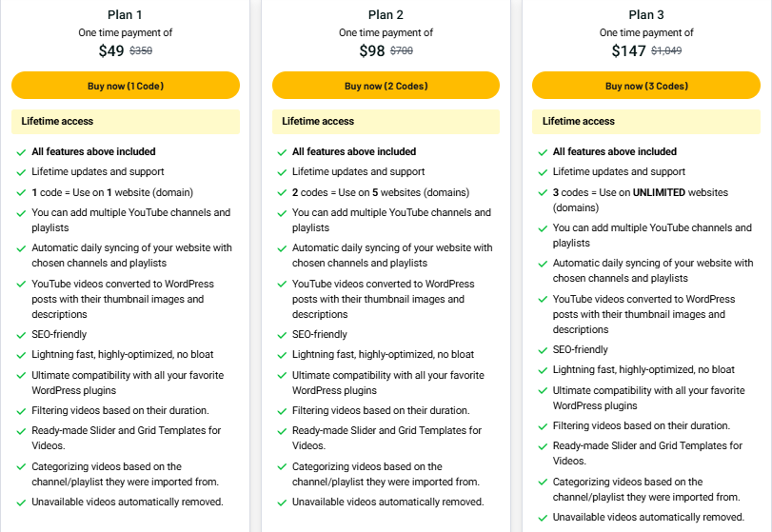
Task: Click the crossed-out $350 price
Action: tap(141, 50)
